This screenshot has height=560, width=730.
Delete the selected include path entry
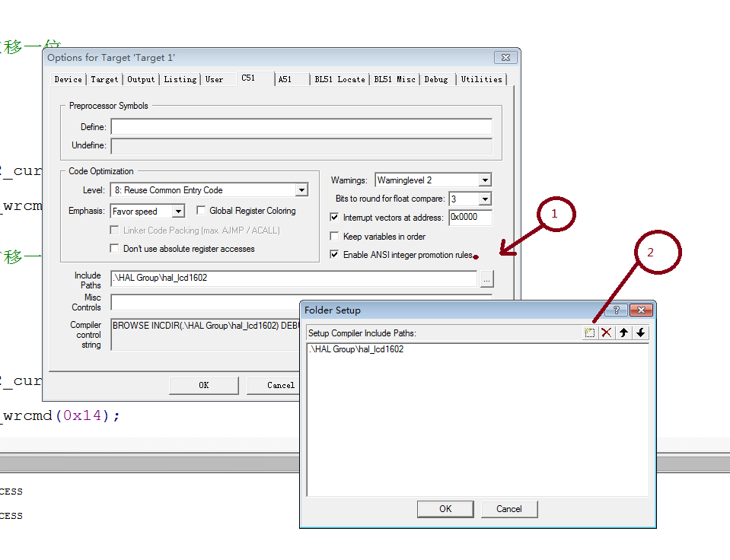(x=607, y=332)
